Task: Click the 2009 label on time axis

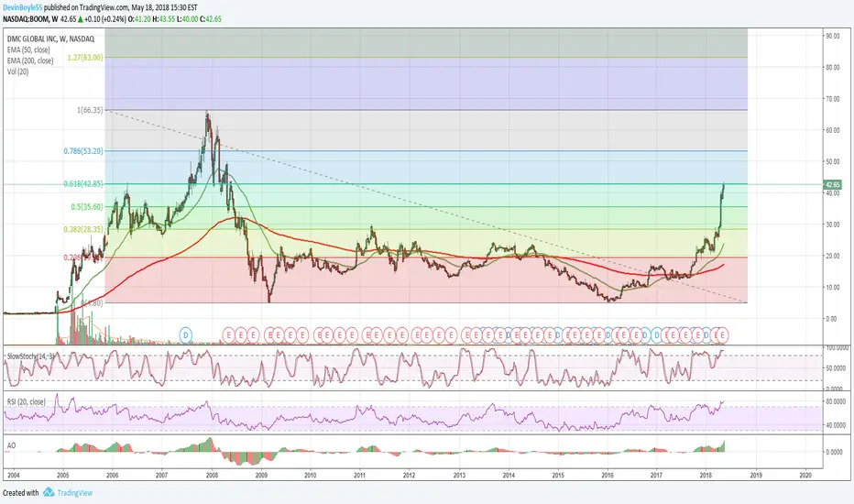Action: click(x=261, y=475)
